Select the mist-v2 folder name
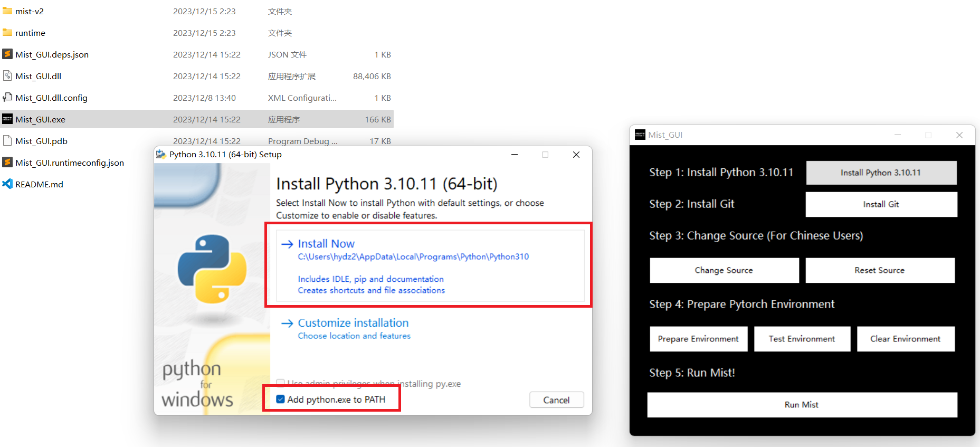The height and width of the screenshot is (447, 980). tap(30, 11)
